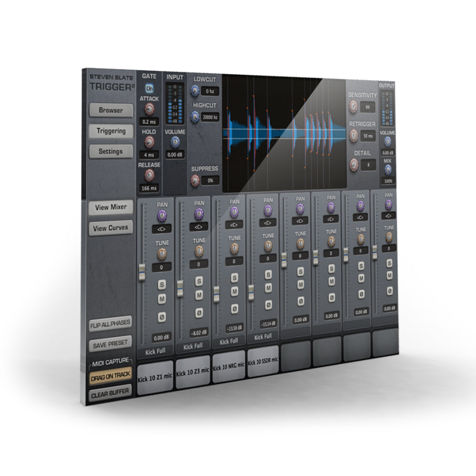Click the Sensitivity knob
The height and width of the screenshot is (476, 476).
click(353, 107)
